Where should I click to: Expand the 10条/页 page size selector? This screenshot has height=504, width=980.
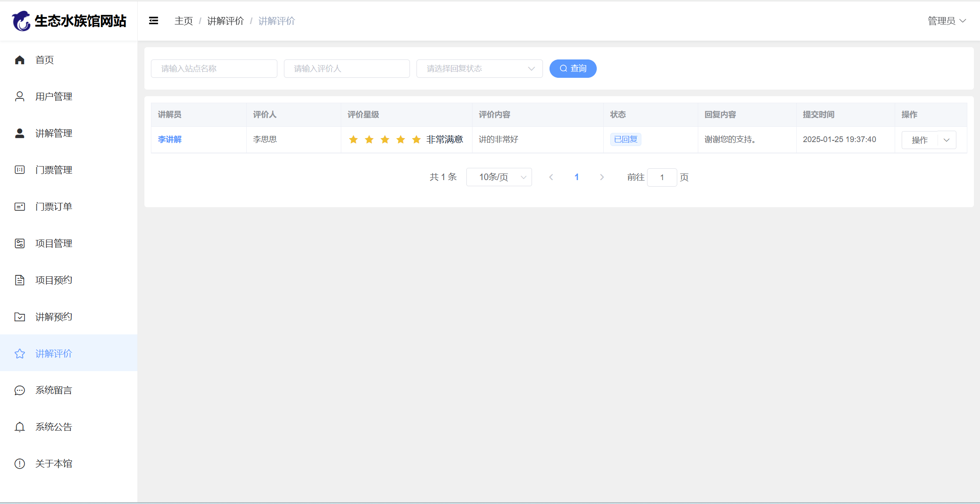click(499, 177)
